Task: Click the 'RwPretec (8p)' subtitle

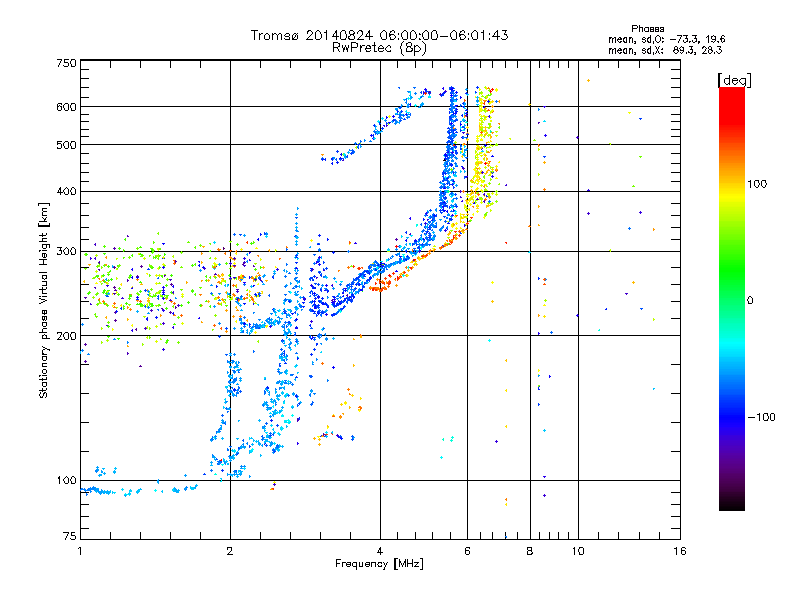Action: point(379,48)
